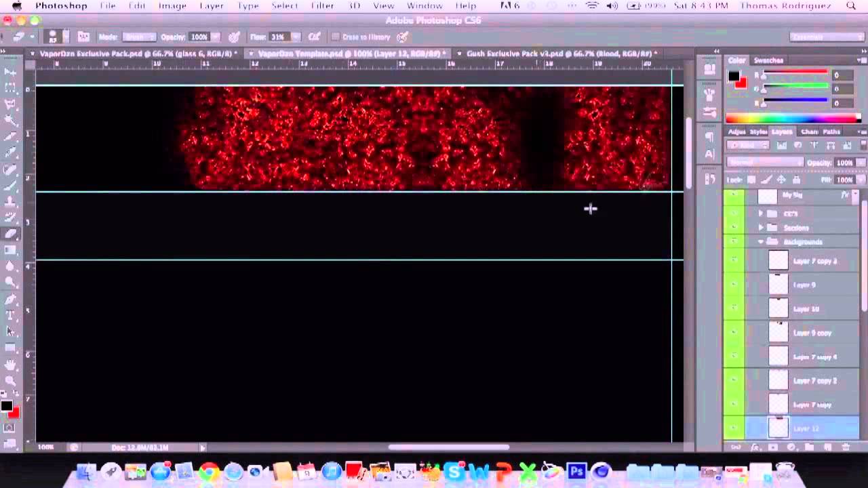The width and height of the screenshot is (868, 488).
Task: Enable airbrush-style build-up icon
Action: [314, 37]
